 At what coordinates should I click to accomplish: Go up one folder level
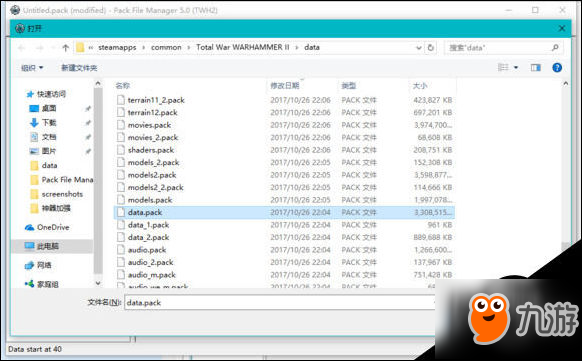click(x=66, y=47)
